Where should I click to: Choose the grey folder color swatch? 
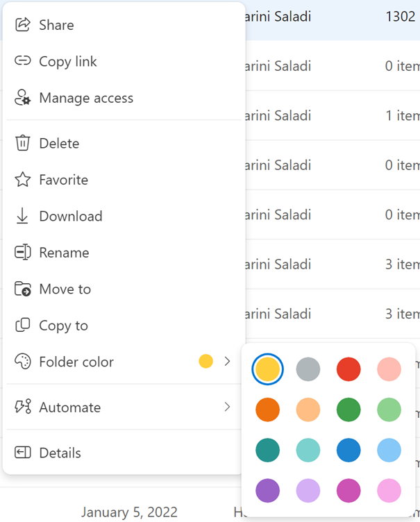[x=308, y=369]
